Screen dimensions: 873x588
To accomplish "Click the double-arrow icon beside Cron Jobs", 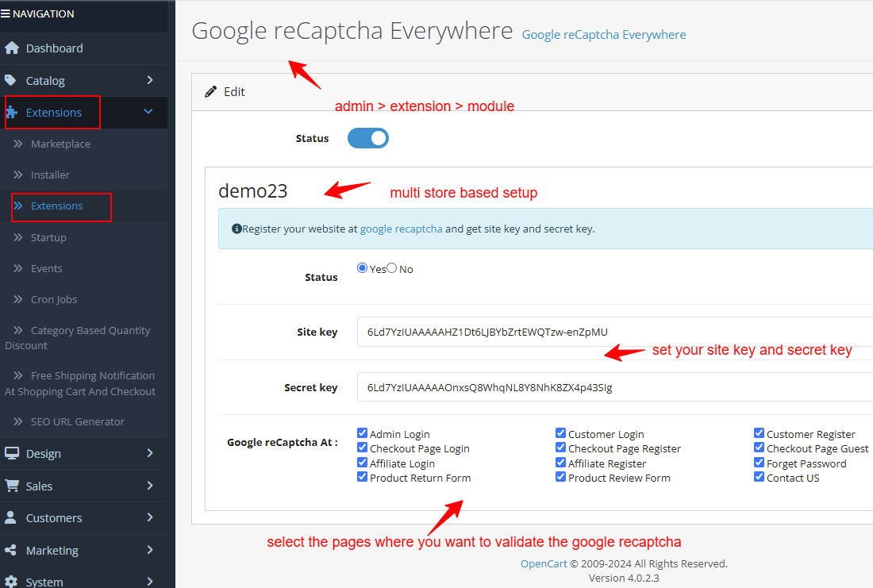I will click(18, 299).
